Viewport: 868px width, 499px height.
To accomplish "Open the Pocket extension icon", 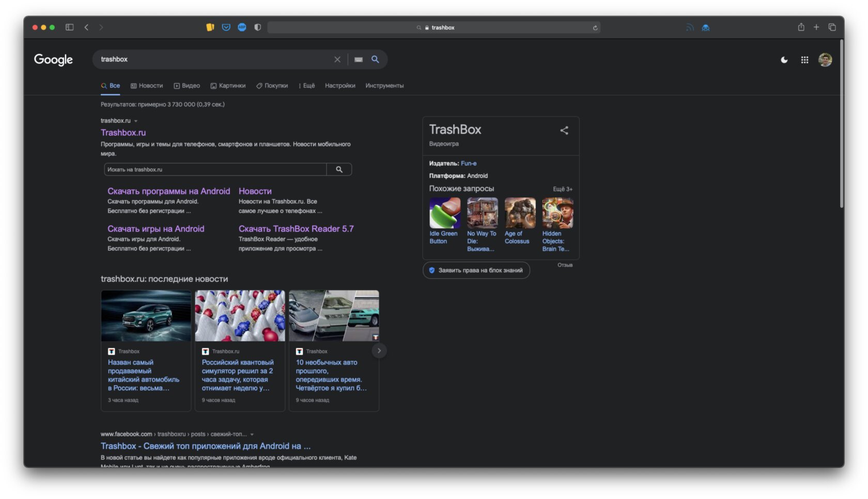I will [x=226, y=27].
